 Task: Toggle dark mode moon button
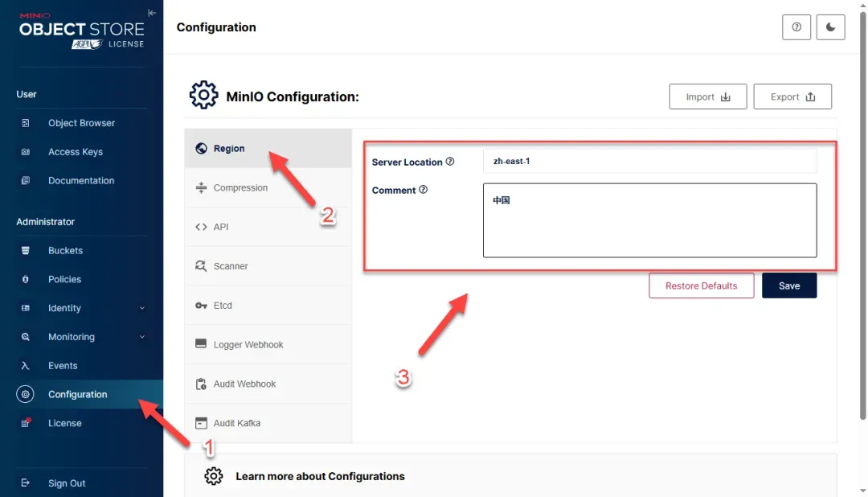click(x=830, y=27)
